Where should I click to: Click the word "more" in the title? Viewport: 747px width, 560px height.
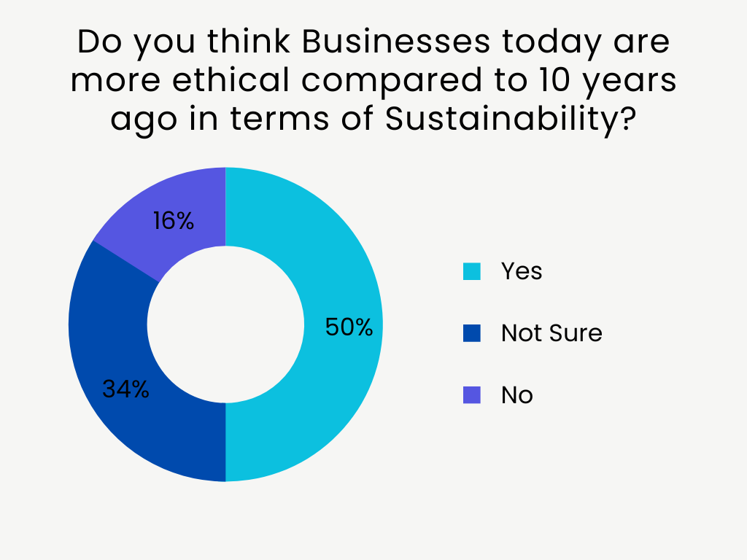click(117, 81)
